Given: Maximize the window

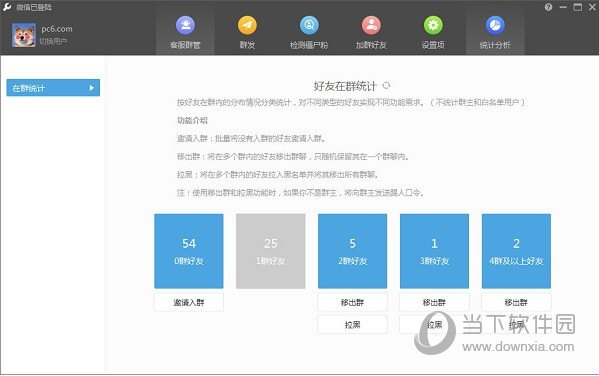Looking at the screenshot, I should (x=578, y=7).
